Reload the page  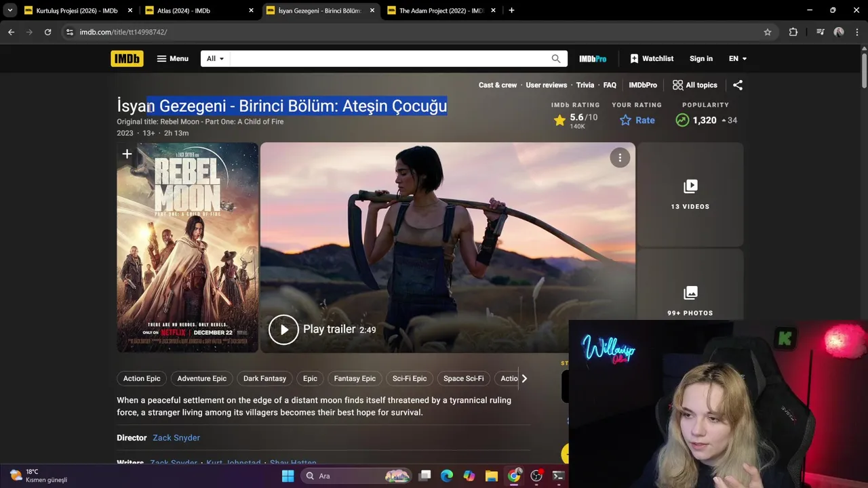(x=47, y=32)
